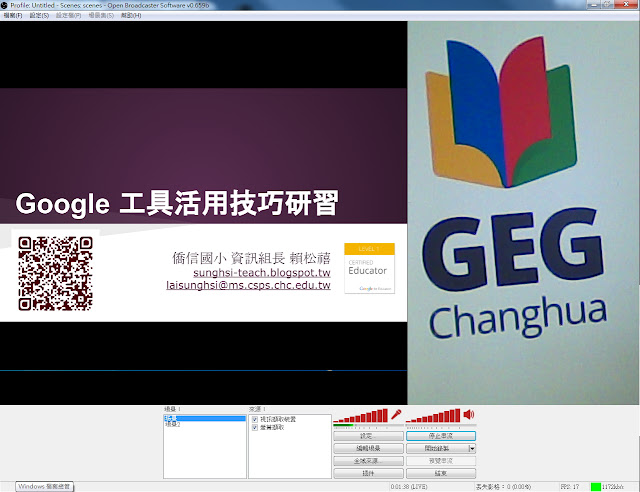Select the 視訊擷取裝置 source row
This screenshot has height=492, width=640.
[x=290, y=419]
